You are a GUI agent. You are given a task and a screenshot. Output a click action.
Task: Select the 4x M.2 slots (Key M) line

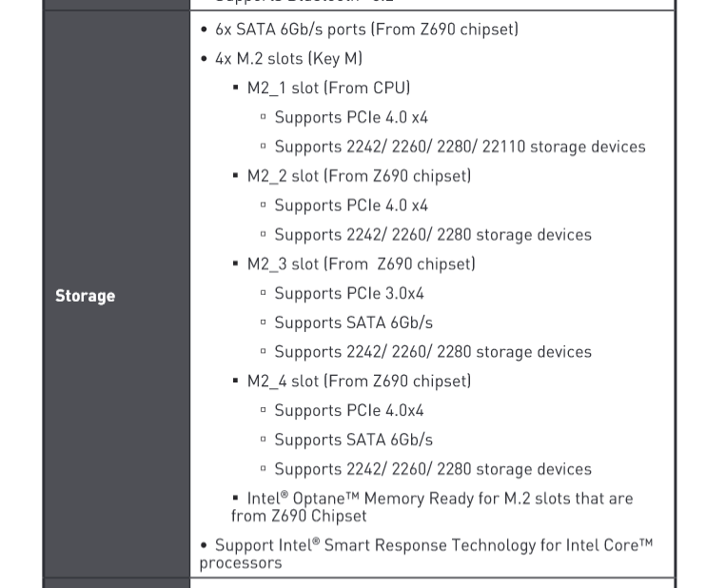(288, 59)
